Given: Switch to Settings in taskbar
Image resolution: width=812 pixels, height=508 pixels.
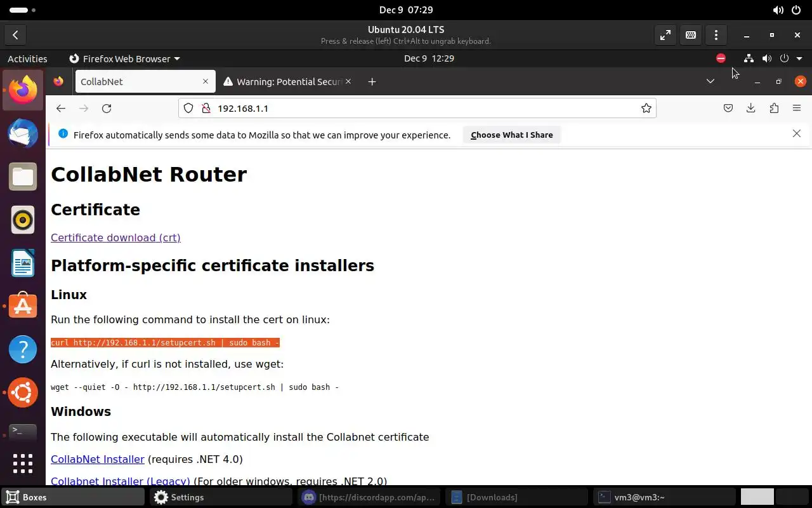Looking at the screenshot, I should click(x=222, y=497).
